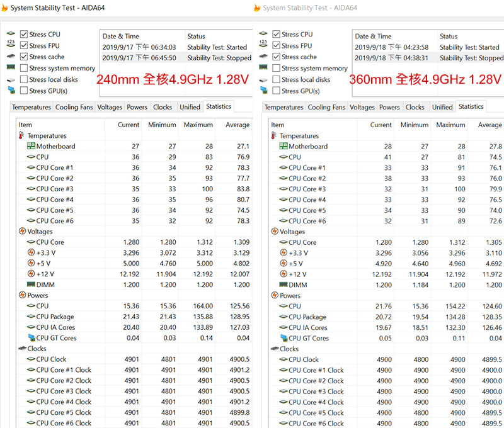Switch to Voltages tab in left window
504x428 pixels.
pos(110,107)
